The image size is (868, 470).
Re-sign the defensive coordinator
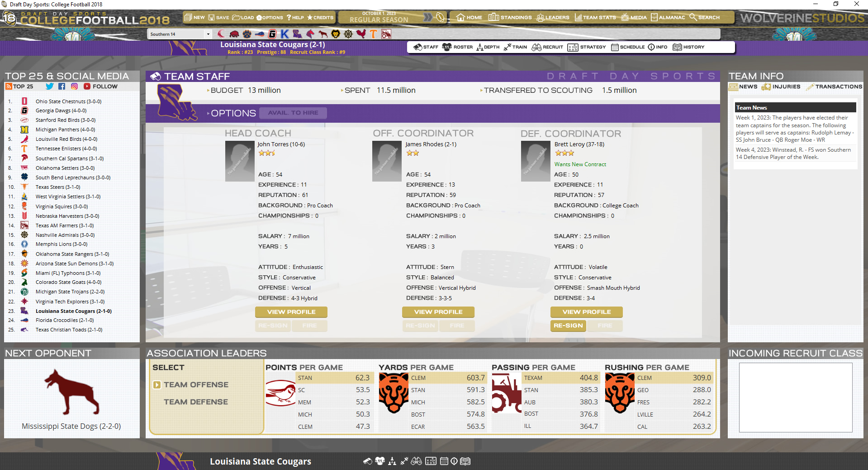pyautogui.click(x=568, y=326)
